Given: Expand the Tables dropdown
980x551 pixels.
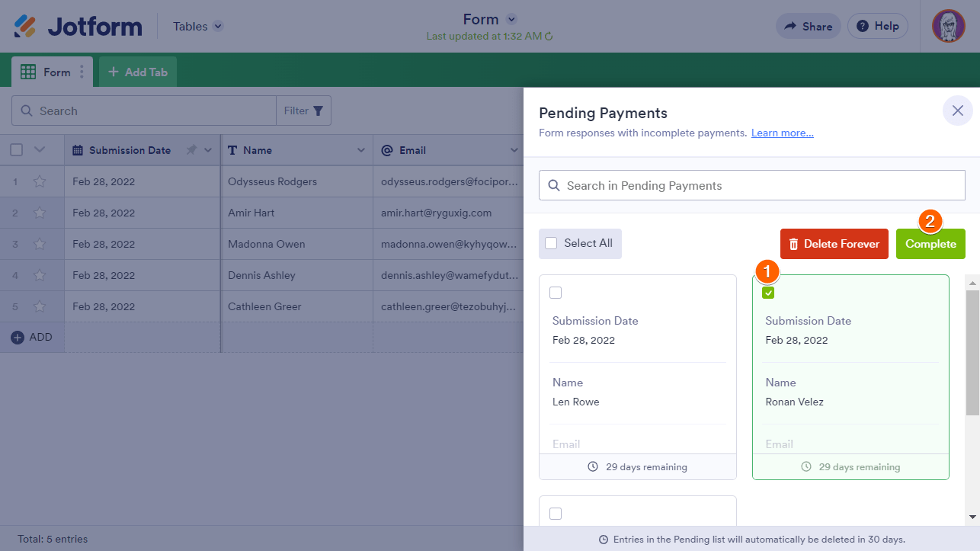Looking at the screenshot, I should coord(218,27).
